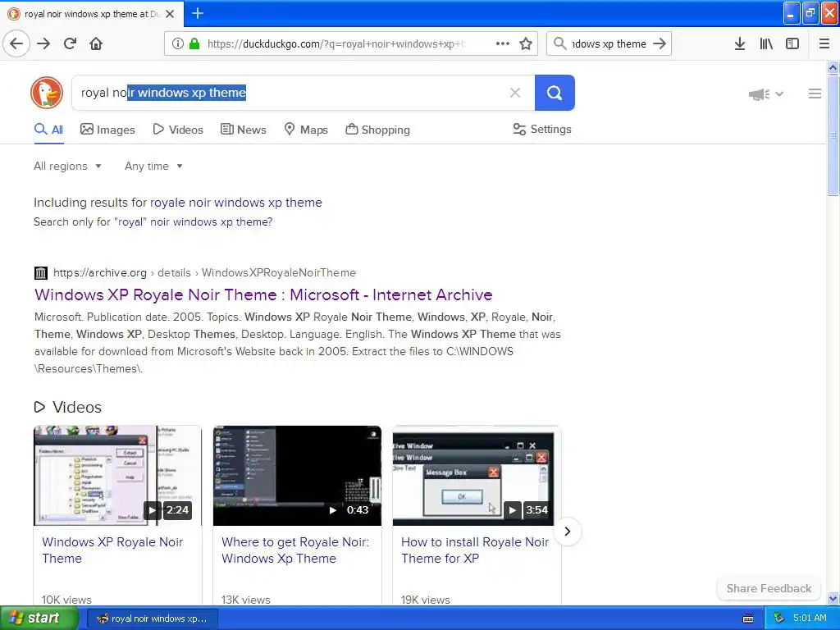Play the 0:43 video
840x630 pixels.
click(x=297, y=476)
